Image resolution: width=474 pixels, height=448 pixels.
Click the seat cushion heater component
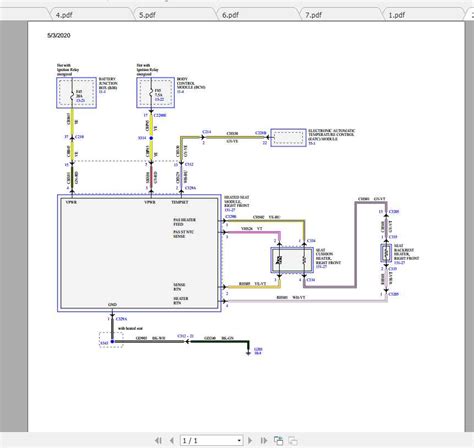pos(292,260)
